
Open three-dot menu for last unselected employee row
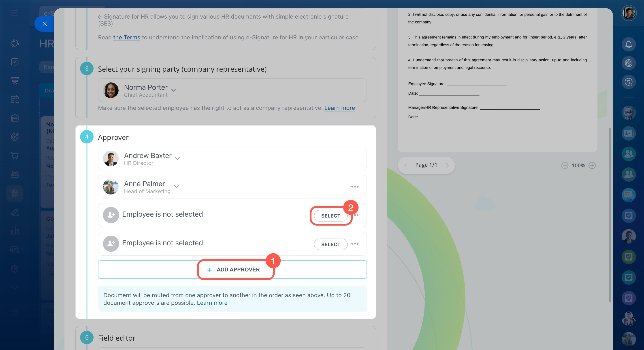[355, 243]
